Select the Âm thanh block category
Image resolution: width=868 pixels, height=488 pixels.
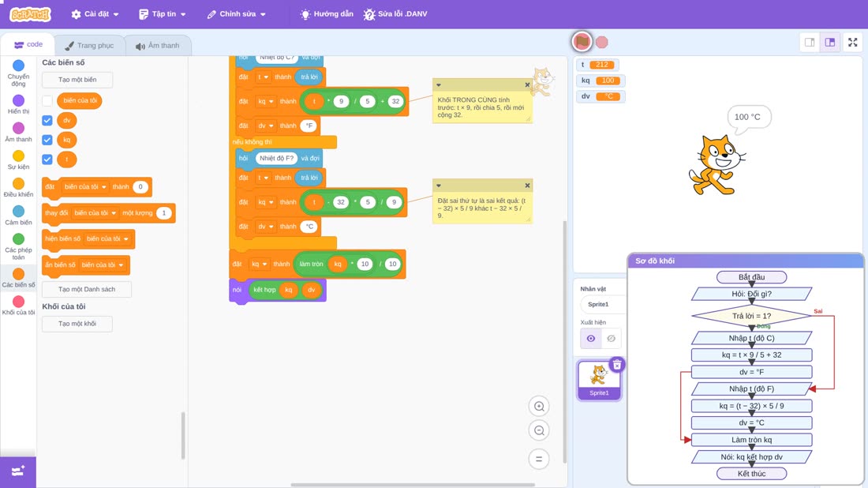point(18,132)
